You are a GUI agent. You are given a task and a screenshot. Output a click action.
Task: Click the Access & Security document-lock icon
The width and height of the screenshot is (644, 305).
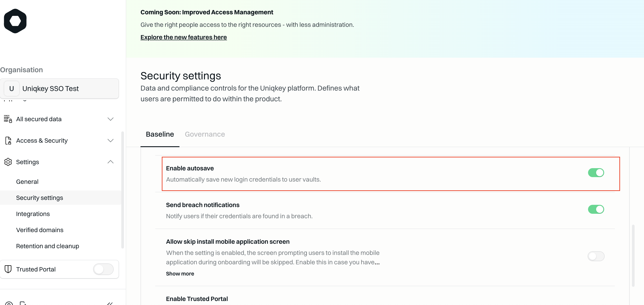click(8, 140)
